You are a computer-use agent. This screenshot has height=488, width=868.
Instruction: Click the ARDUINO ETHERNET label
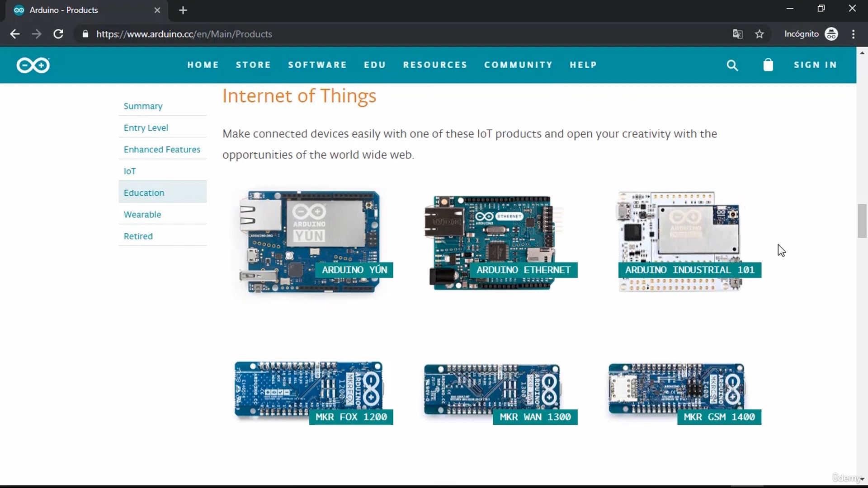click(x=524, y=270)
